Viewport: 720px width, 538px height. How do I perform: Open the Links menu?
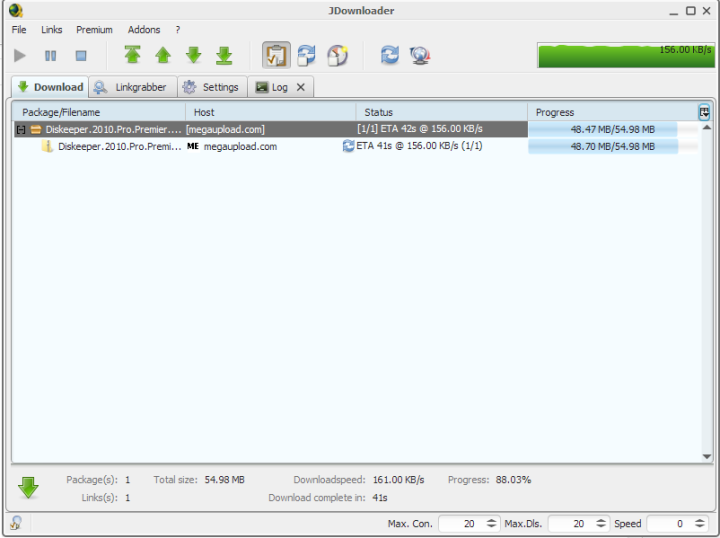[51, 29]
